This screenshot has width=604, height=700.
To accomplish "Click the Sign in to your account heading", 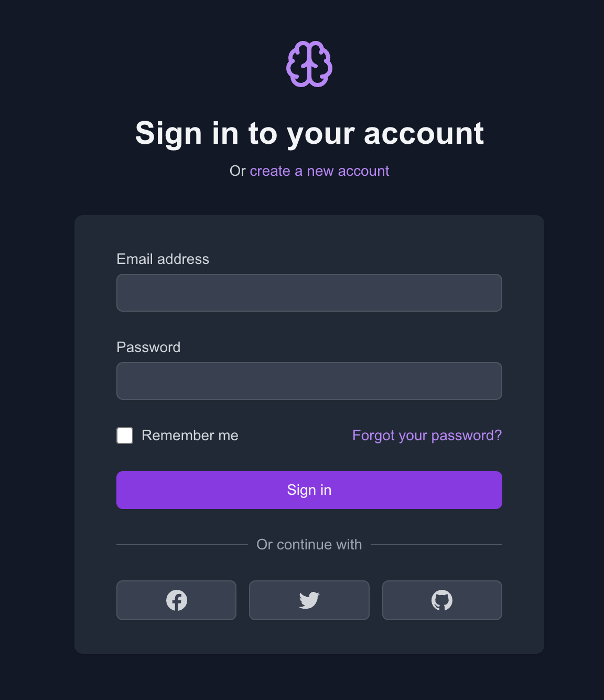I will pyautogui.click(x=309, y=133).
